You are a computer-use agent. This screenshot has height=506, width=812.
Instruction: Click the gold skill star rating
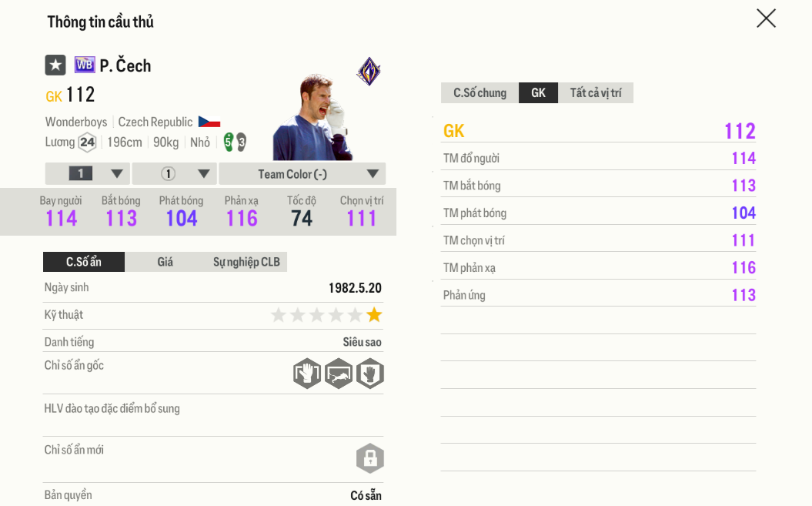click(x=374, y=315)
